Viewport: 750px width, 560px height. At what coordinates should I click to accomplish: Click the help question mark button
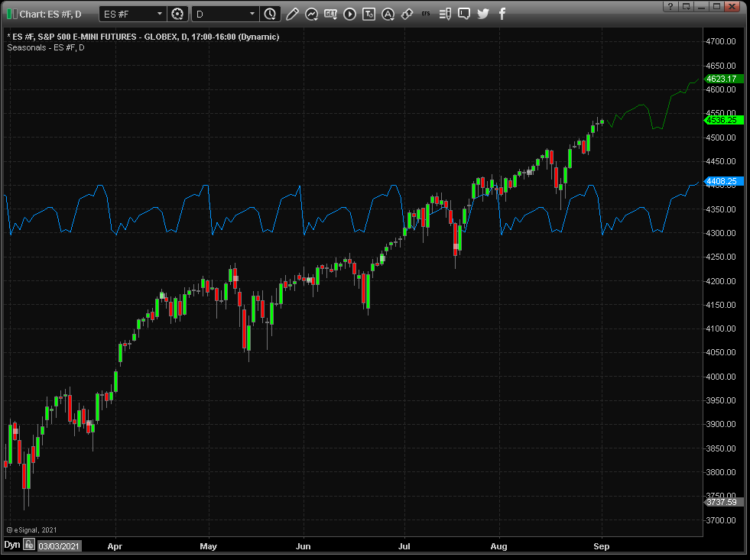(671, 6)
